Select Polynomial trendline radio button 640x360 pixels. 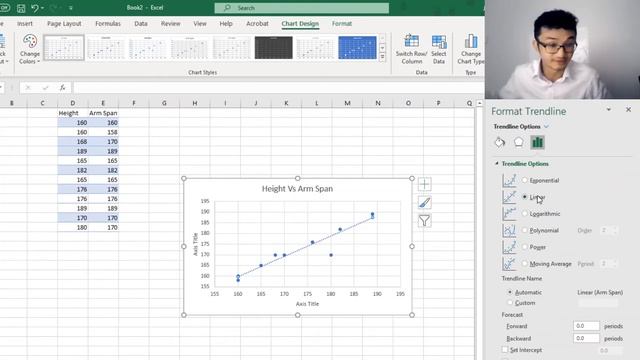point(525,230)
